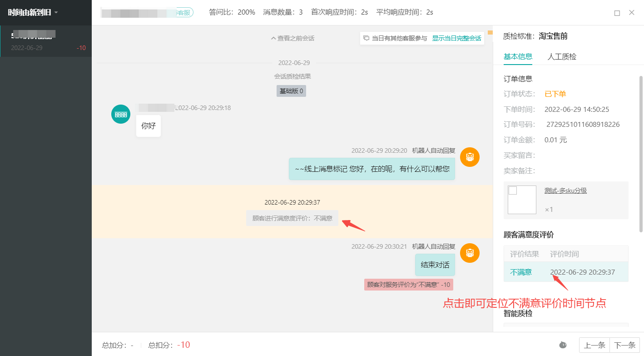Click the 基础版 0 quality result tag
Image resolution: width=644 pixels, height=356 pixels.
[x=291, y=91]
